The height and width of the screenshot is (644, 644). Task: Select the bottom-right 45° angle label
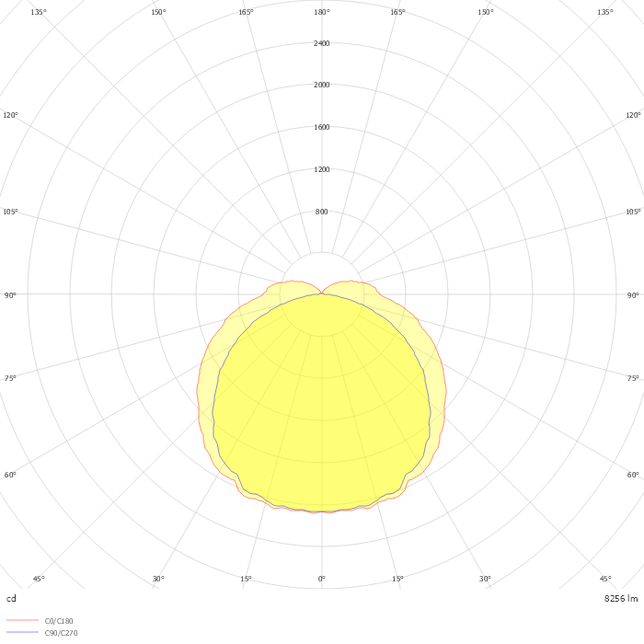coord(605,579)
